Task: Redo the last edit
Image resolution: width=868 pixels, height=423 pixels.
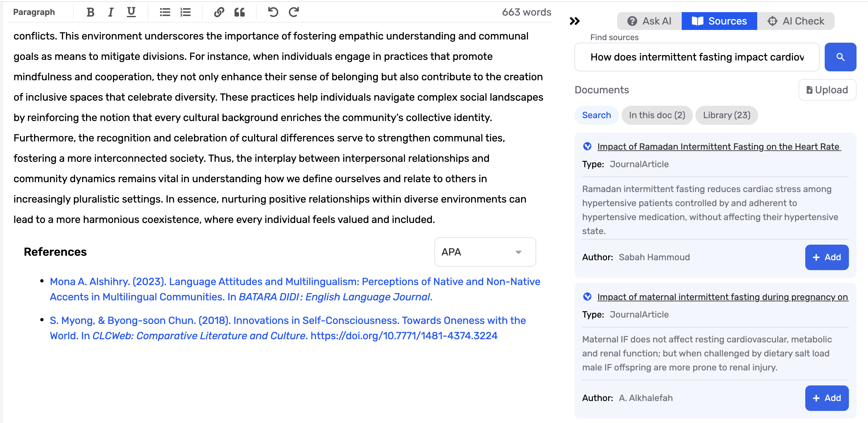Action: point(294,12)
